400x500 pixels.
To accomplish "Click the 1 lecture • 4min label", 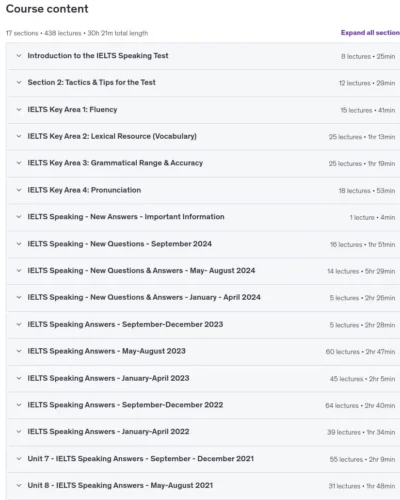I will pyautogui.click(x=372, y=217).
